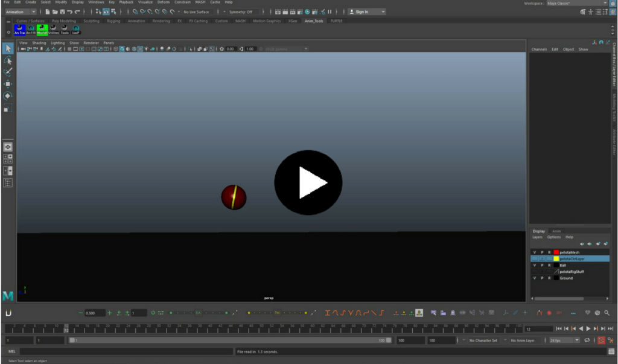Pick the Select Tool arrow icon
Screen dimensions: 618x364
click(x=8, y=49)
